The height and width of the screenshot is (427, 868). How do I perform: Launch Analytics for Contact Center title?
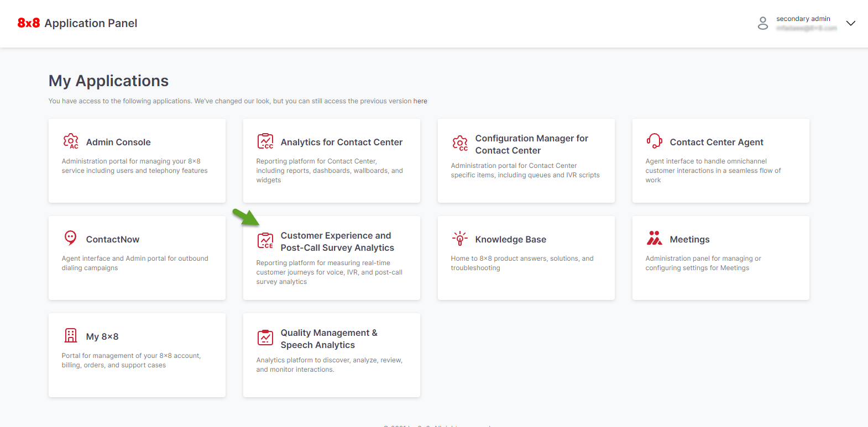pyautogui.click(x=342, y=142)
